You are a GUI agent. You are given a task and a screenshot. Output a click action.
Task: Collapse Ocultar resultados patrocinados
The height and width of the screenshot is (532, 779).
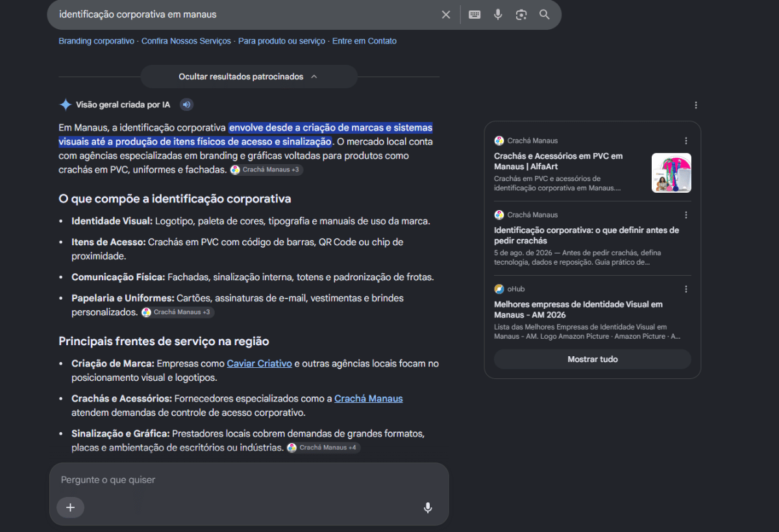(x=249, y=77)
